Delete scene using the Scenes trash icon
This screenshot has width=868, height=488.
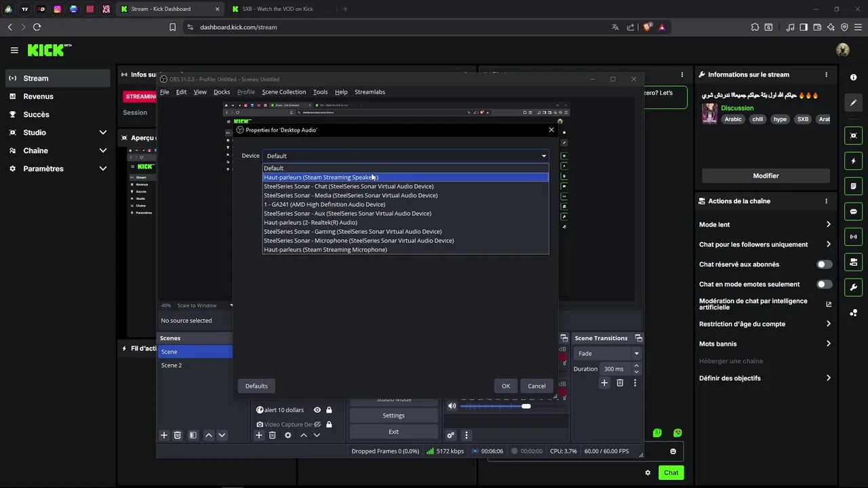click(x=178, y=435)
